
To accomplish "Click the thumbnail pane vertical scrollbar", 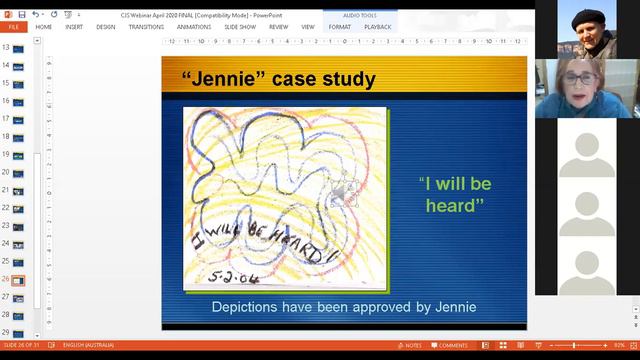I will click(x=37, y=231).
